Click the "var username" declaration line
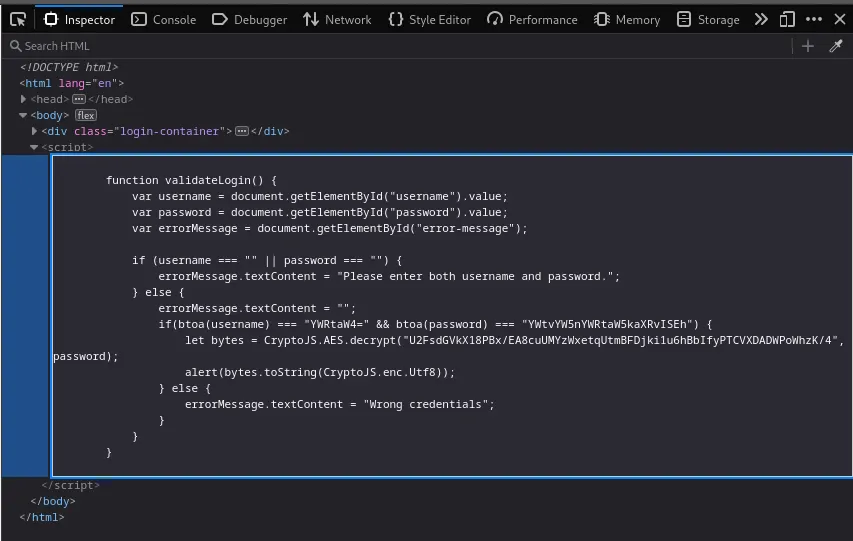Image resolution: width=853 pixels, height=541 pixels. pyautogui.click(x=320, y=196)
